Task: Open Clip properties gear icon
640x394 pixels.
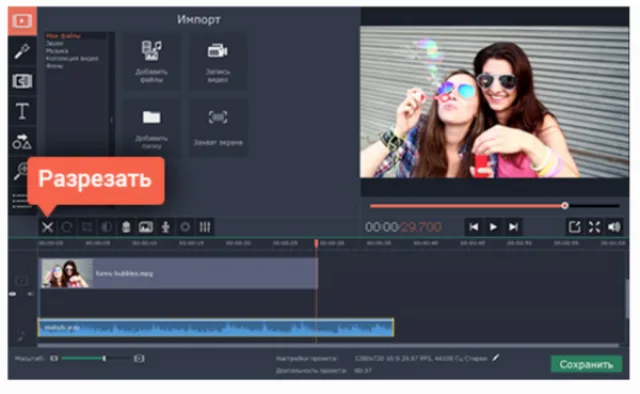Action: [x=185, y=227]
